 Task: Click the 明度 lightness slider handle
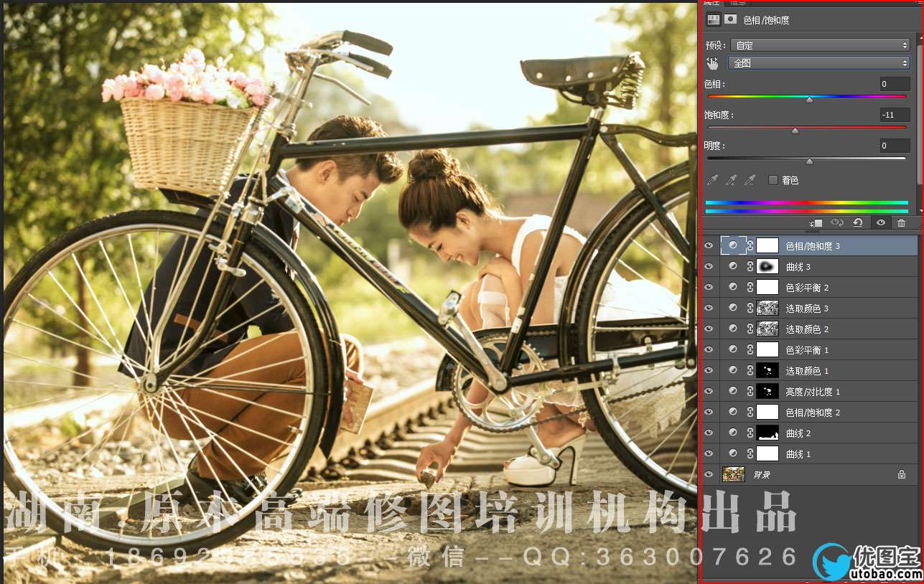click(x=809, y=161)
